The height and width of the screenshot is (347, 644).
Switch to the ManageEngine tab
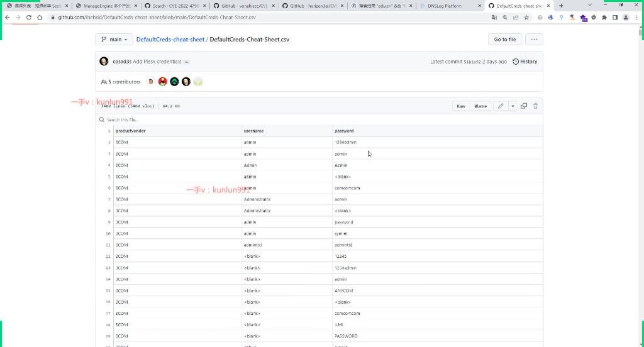106,6
